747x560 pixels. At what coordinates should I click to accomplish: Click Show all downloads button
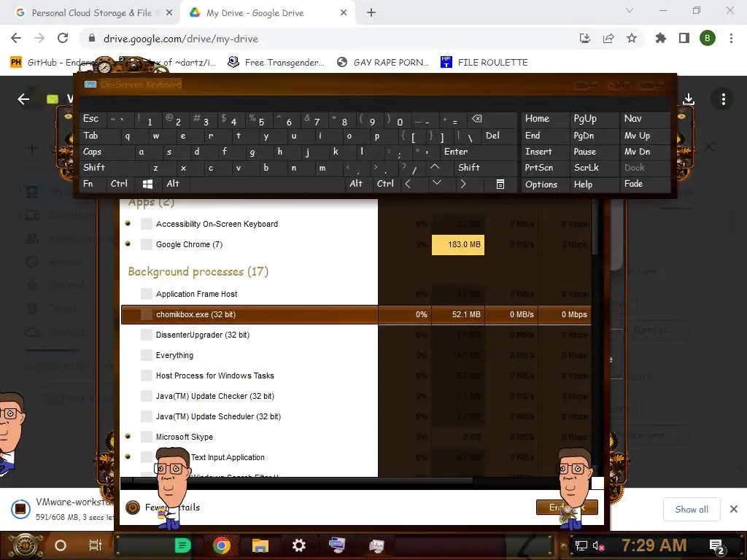(x=692, y=510)
